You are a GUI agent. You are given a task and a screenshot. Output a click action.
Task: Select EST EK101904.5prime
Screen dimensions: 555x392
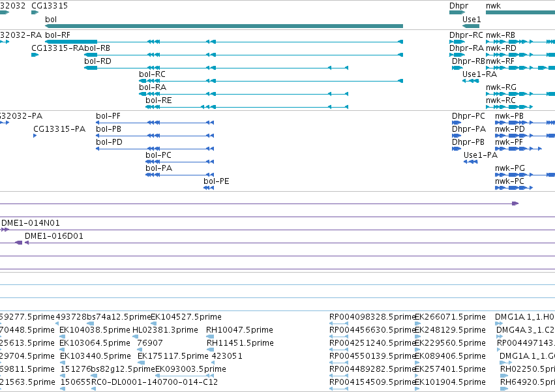[x=450, y=382]
